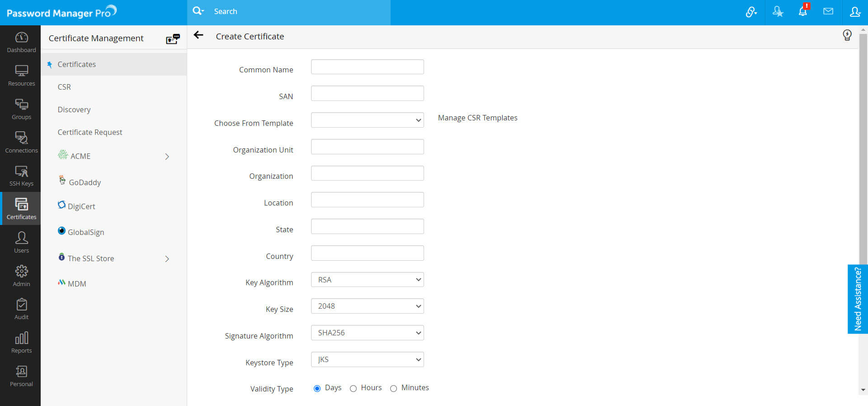
Task: Click the SAN input field
Action: click(367, 93)
